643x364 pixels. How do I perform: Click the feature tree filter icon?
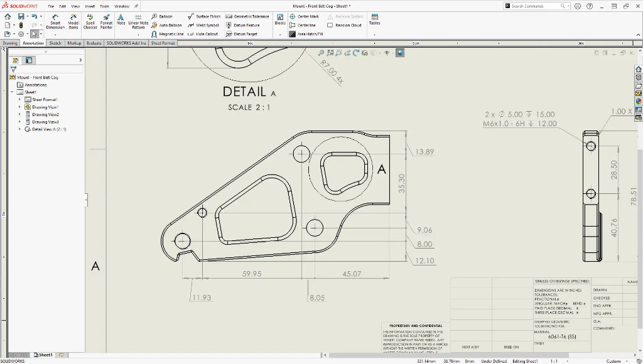coord(14,70)
